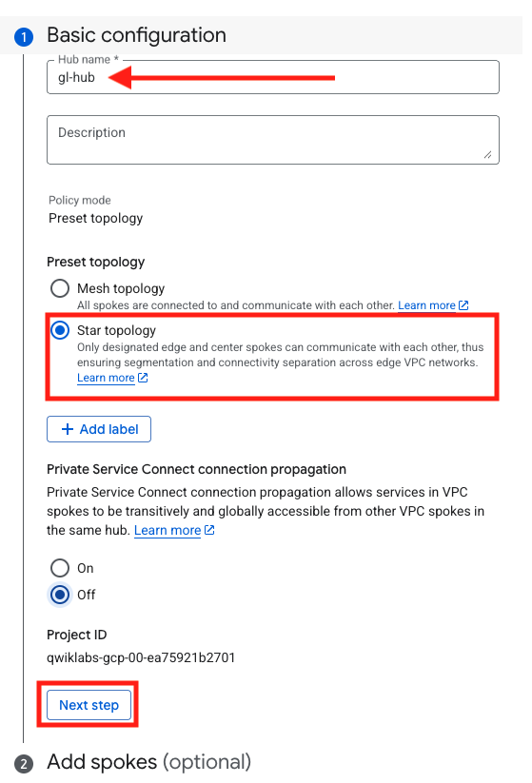Screen dimensions: 532x783
Task: Turn On connection propagation radio
Action: click(60, 568)
